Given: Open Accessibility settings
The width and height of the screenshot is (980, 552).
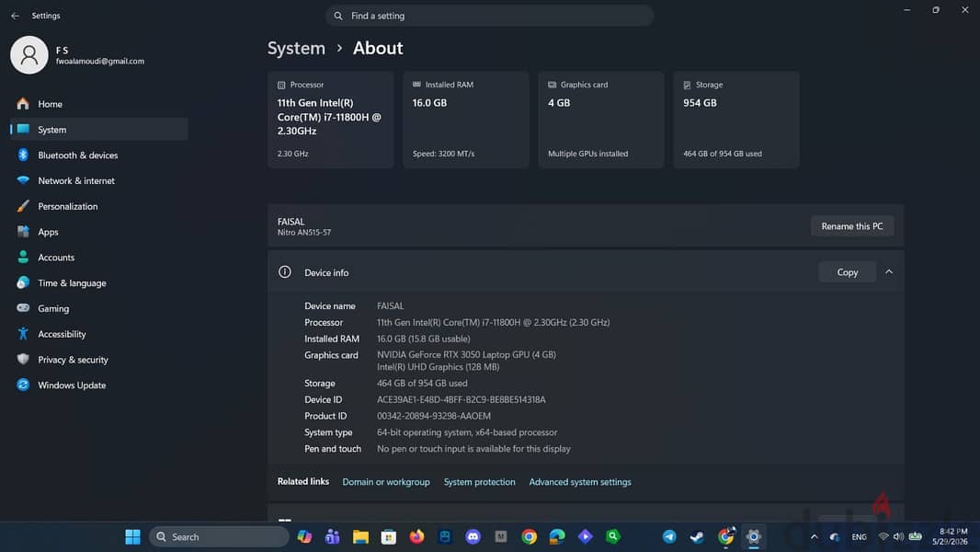Looking at the screenshot, I should point(98,335).
